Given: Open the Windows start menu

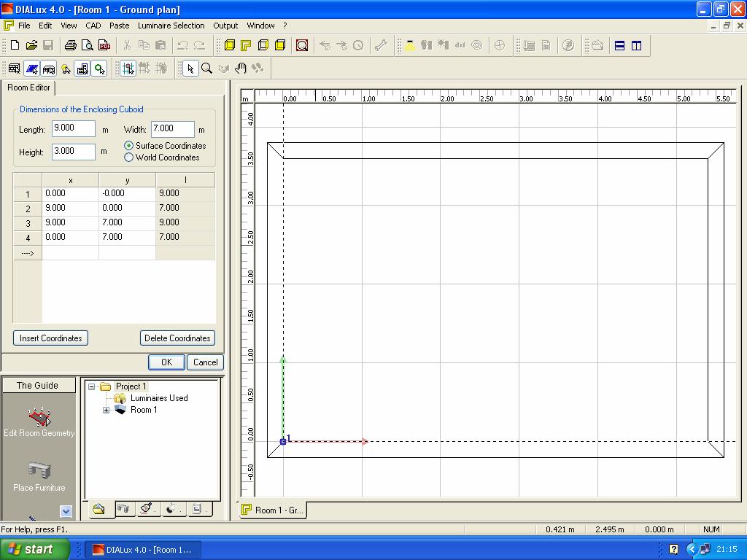Looking at the screenshot, I should click(35, 549).
